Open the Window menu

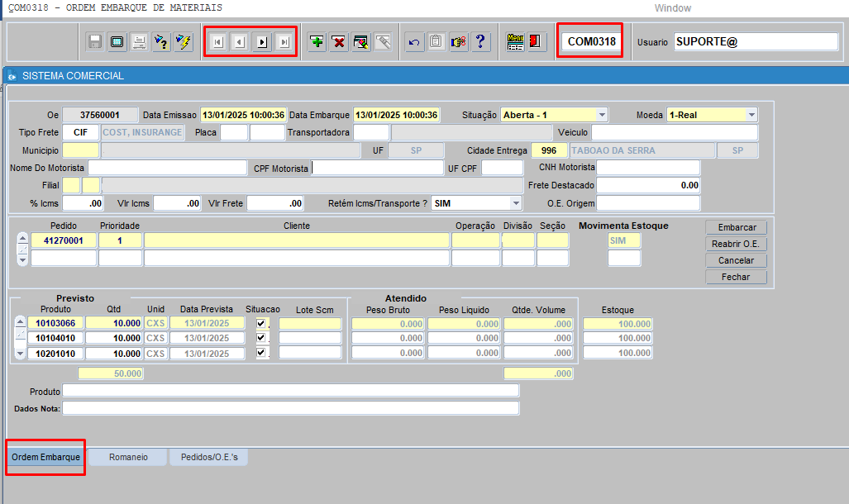point(672,8)
